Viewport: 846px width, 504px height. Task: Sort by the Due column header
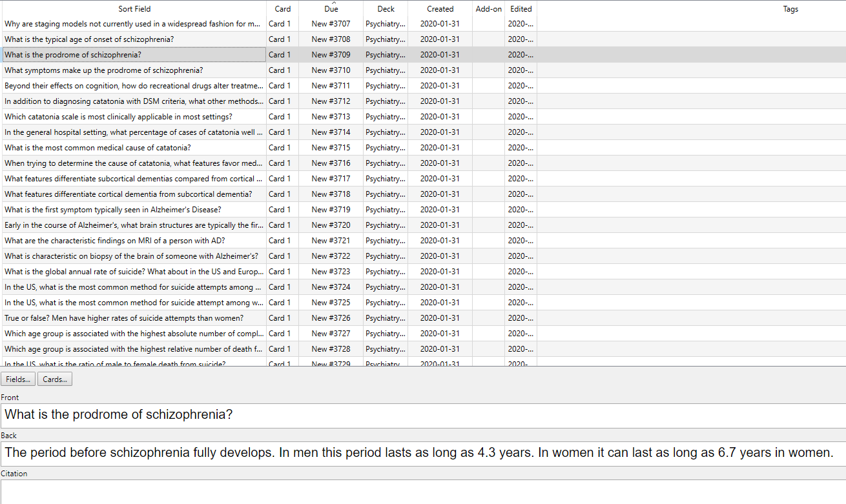331,9
